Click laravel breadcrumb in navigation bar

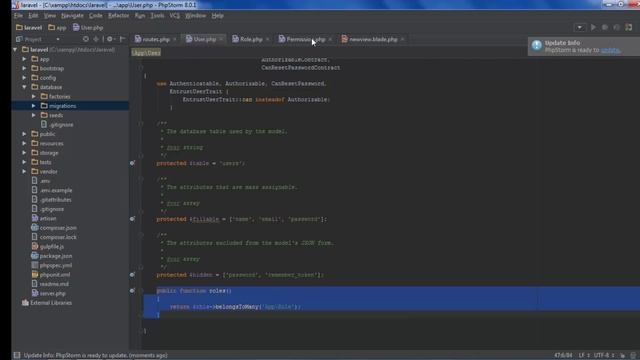[29, 28]
